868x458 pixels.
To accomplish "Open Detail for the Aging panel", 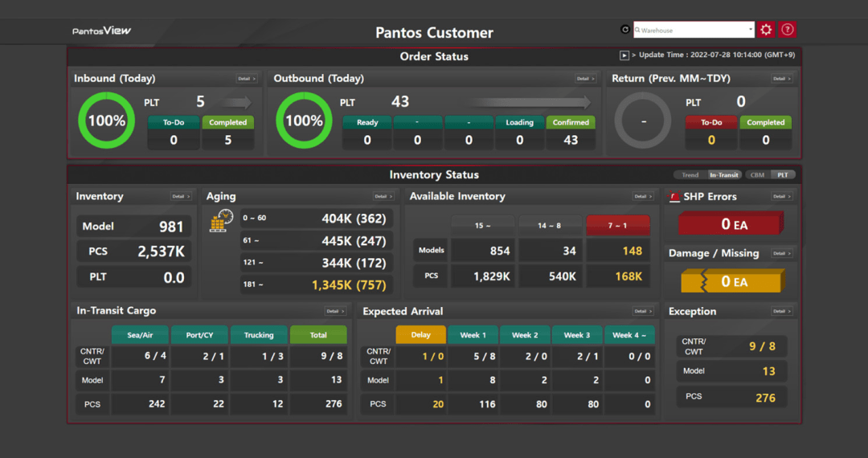I will tap(383, 196).
